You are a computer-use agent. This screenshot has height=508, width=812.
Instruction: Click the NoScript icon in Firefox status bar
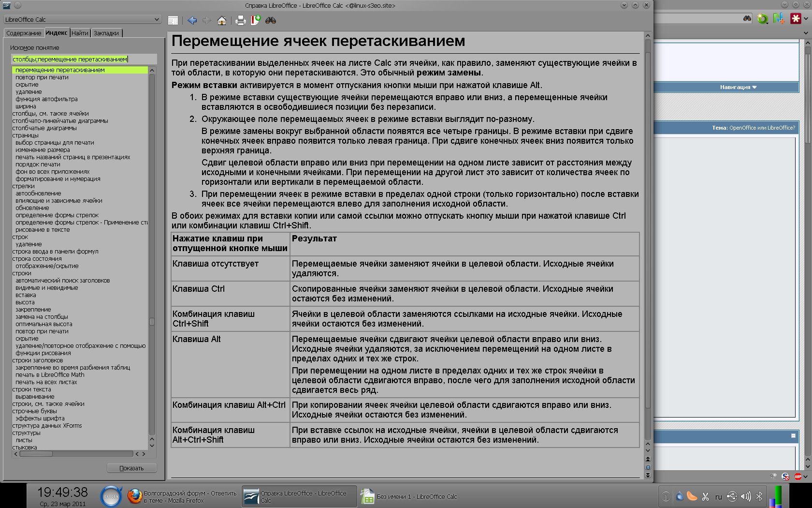pyautogui.click(x=785, y=477)
